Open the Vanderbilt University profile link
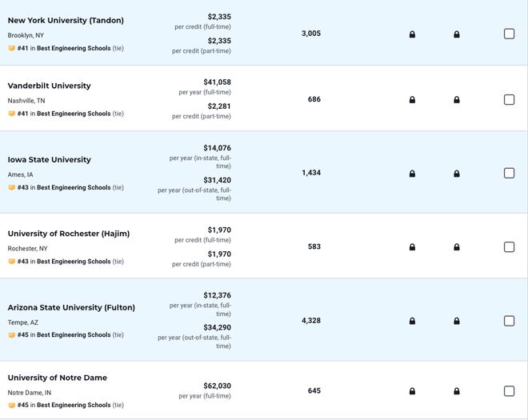The height and width of the screenshot is (420, 528). coord(49,86)
